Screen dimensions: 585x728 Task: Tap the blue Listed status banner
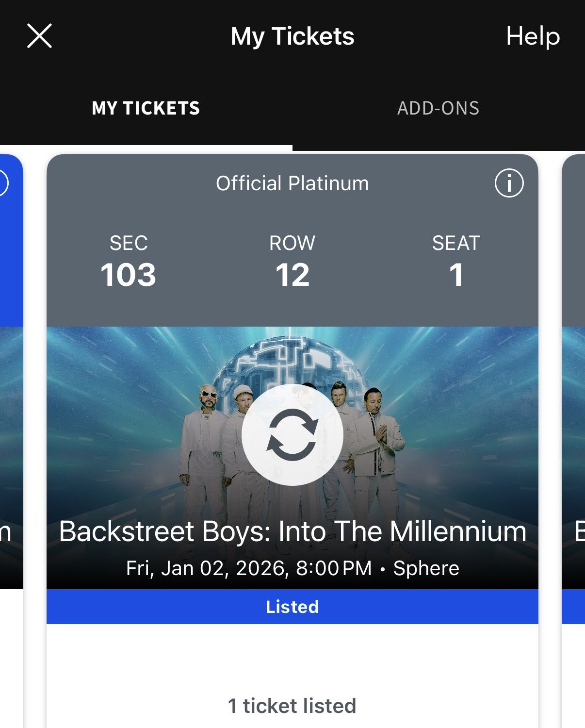click(292, 607)
